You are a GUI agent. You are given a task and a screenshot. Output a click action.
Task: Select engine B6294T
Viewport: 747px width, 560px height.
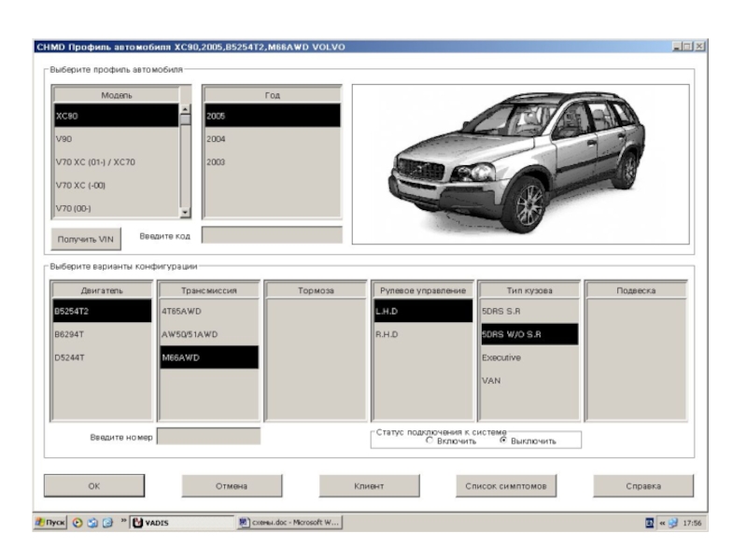click(x=102, y=334)
